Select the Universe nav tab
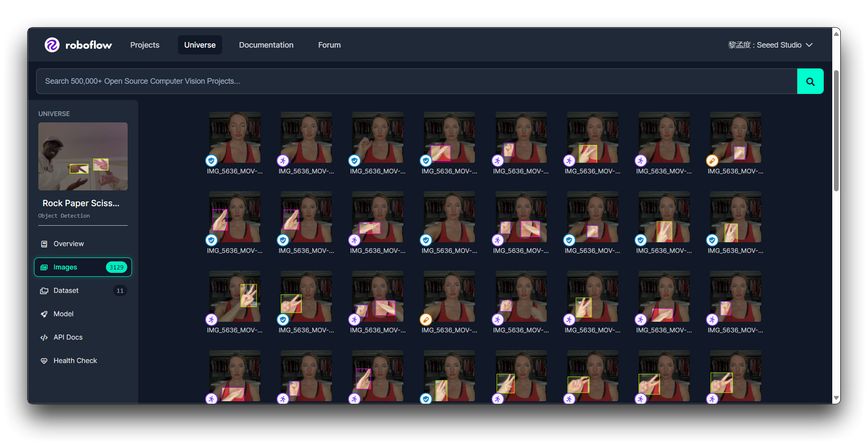868x445 pixels. tap(200, 45)
